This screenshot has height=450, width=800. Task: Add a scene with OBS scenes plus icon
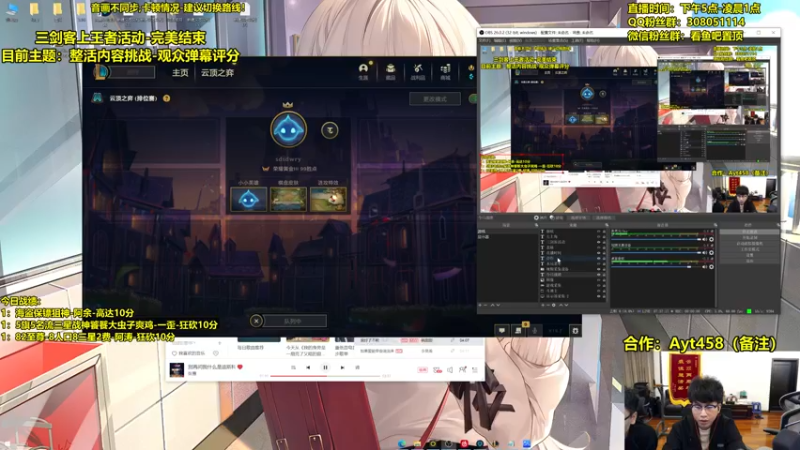click(480, 305)
